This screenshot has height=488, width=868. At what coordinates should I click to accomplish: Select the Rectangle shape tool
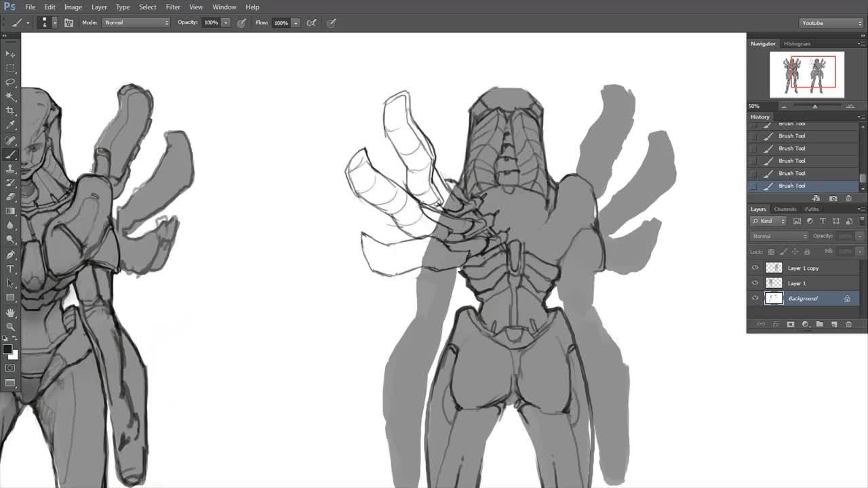click(10, 298)
